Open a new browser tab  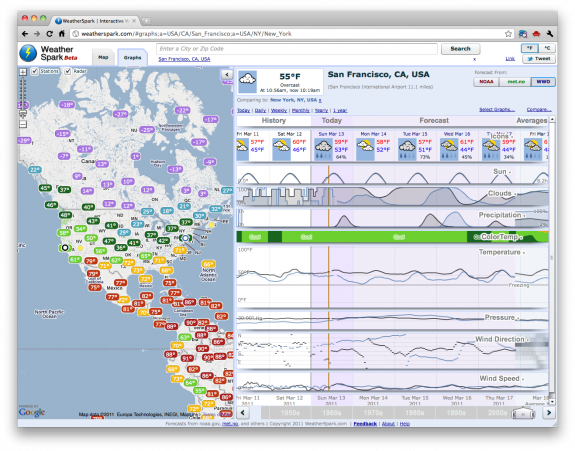(x=146, y=21)
